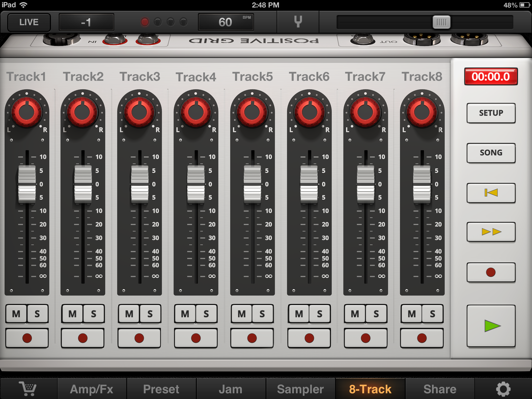This screenshot has height=399, width=532.
Task: Open the SETUP panel
Action: tap(491, 113)
